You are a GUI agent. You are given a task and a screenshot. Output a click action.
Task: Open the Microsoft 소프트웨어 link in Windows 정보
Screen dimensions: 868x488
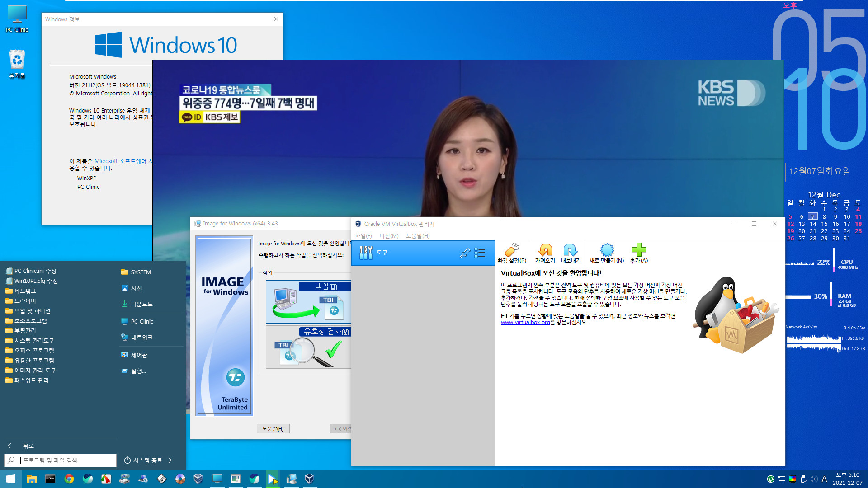pos(123,161)
